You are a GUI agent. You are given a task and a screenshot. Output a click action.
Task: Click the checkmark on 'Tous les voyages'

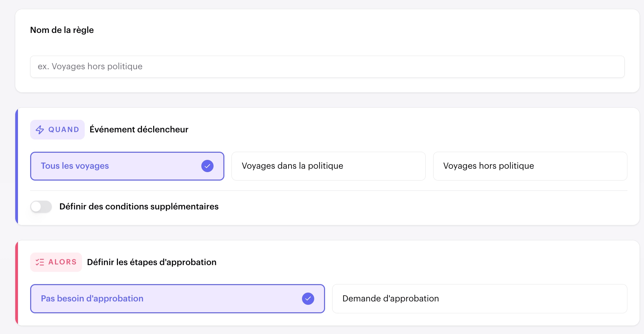point(207,166)
